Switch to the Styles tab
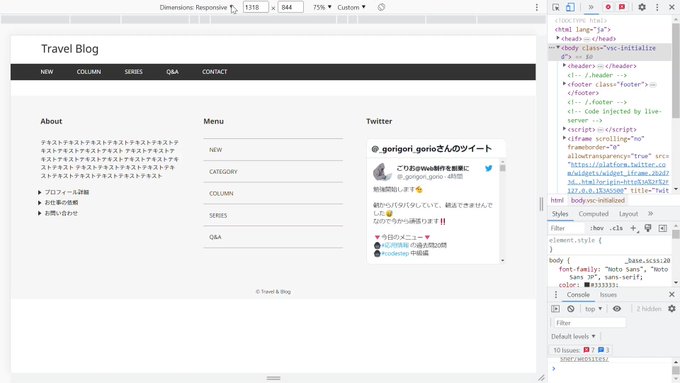Image resolution: width=680 pixels, height=383 pixels. pos(560,214)
